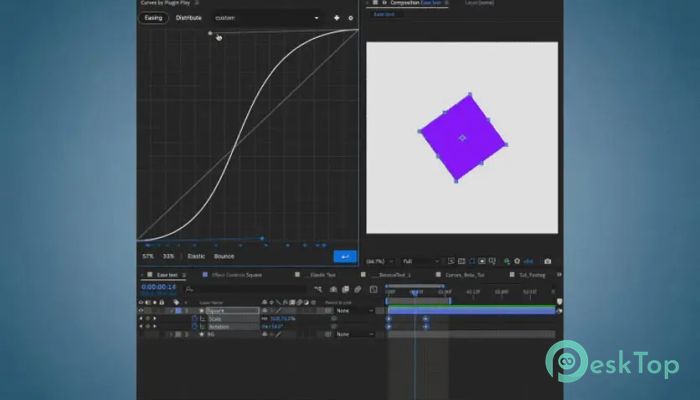Choose the Bounce curve type
This screenshot has width=700, height=400.
point(224,256)
